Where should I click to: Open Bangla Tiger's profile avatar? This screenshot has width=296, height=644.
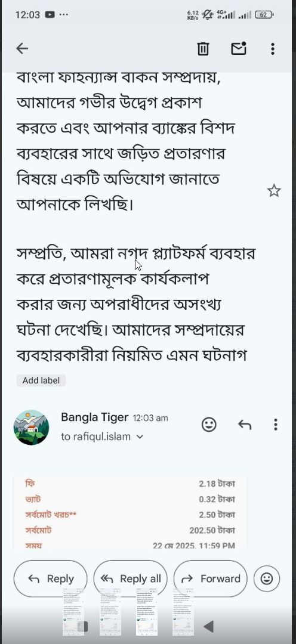pyautogui.click(x=31, y=428)
